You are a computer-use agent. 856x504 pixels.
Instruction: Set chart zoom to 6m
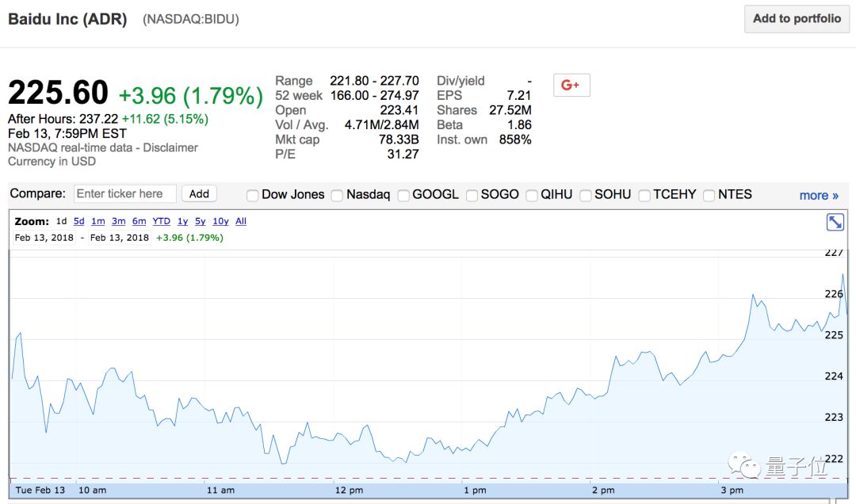(x=139, y=221)
